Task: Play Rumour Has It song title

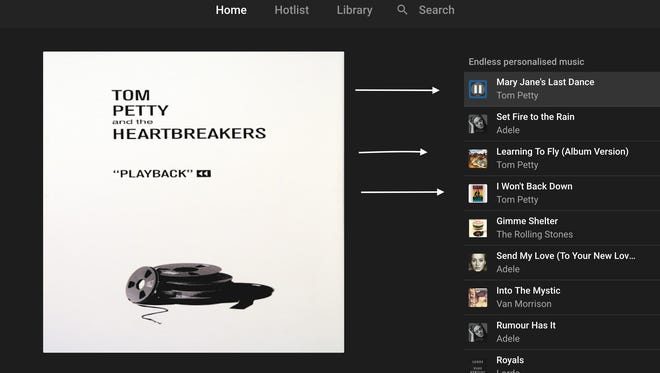Action: (x=526, y=325)
